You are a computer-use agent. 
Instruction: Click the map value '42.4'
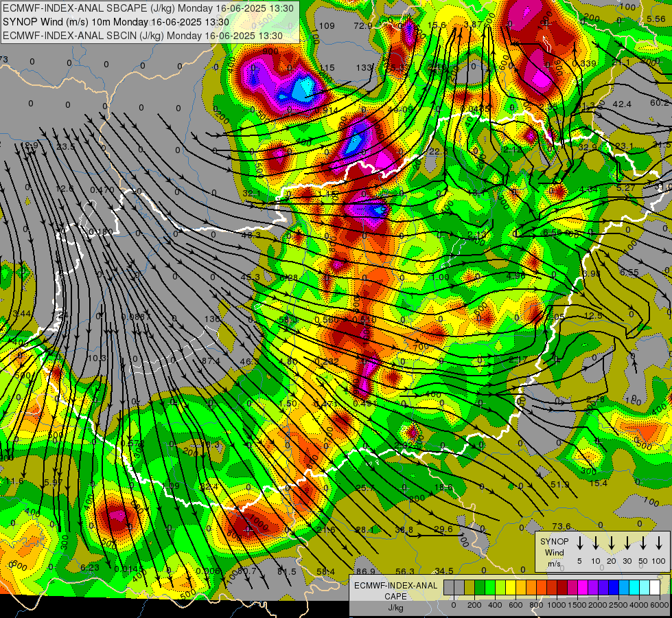pos(622,104)
